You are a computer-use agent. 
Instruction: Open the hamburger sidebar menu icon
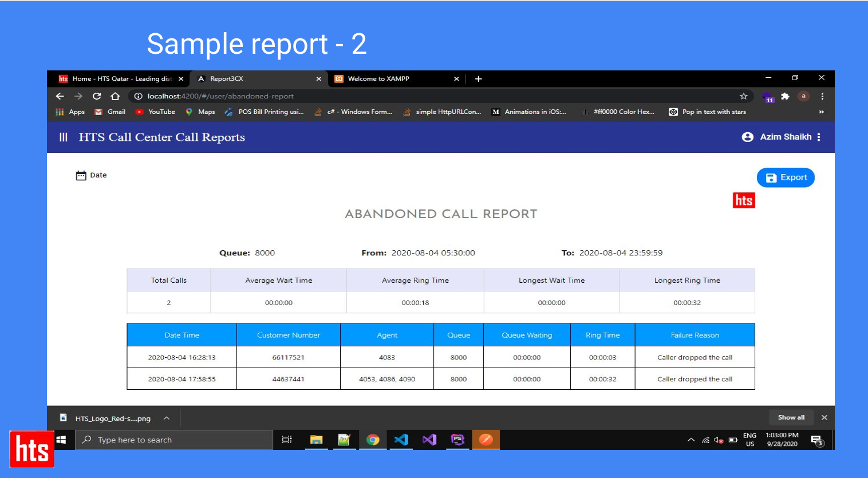[x=64, y=137]
